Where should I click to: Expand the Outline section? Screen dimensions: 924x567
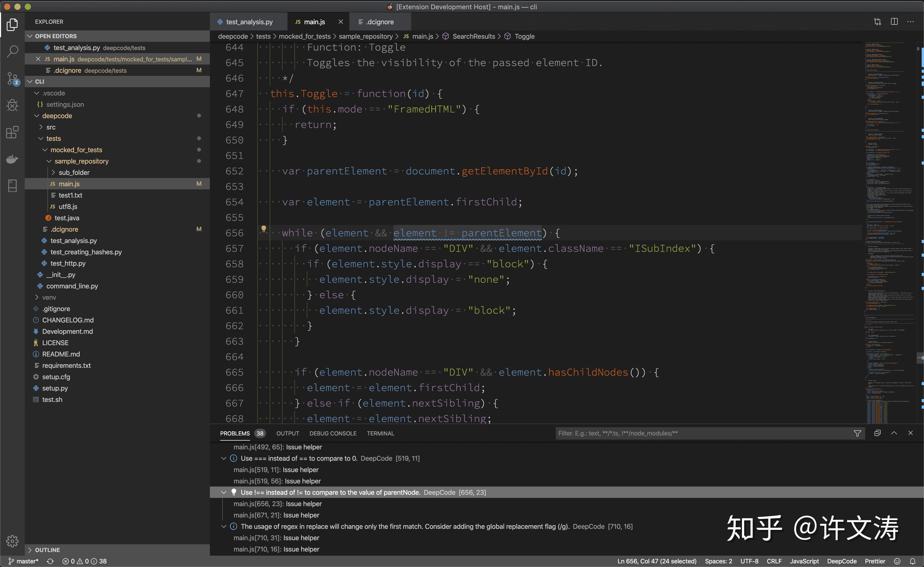pos(30,550)
